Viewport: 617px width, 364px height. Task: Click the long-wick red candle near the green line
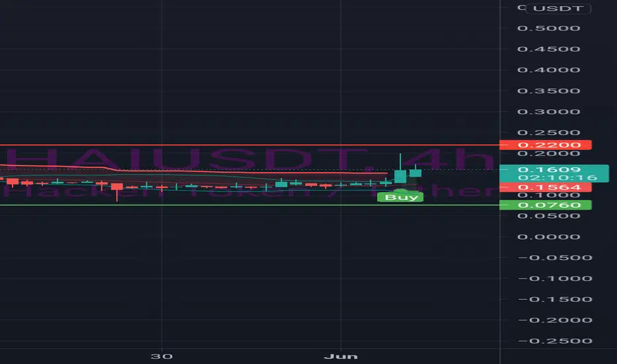pyautogui.click(x=117, y=187)
